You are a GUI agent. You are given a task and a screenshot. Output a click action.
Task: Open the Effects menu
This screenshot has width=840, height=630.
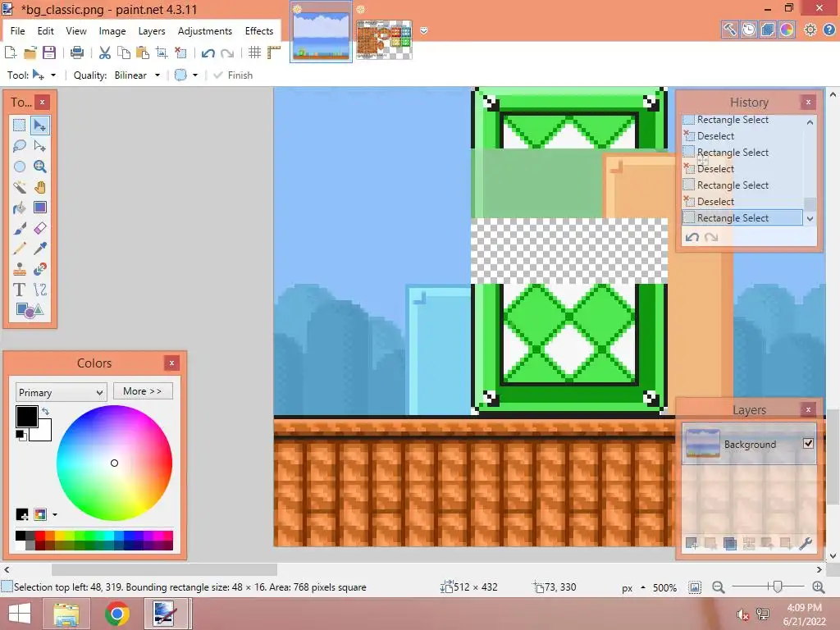[259, 30]
